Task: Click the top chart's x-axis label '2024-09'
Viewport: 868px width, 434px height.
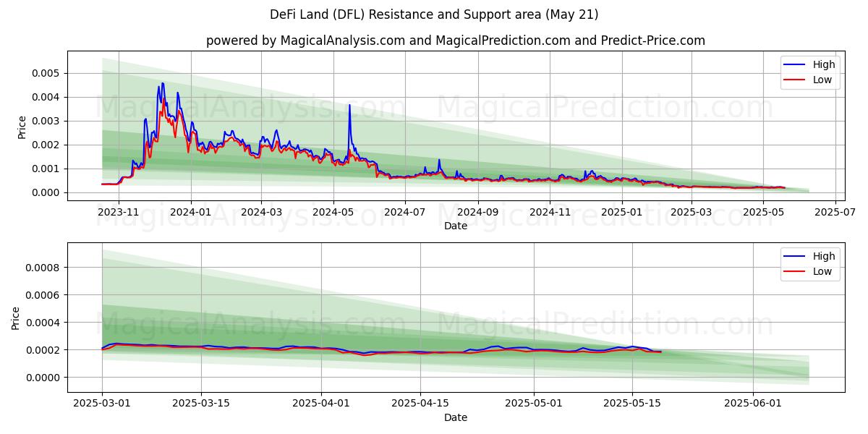Action: point(478,212)
